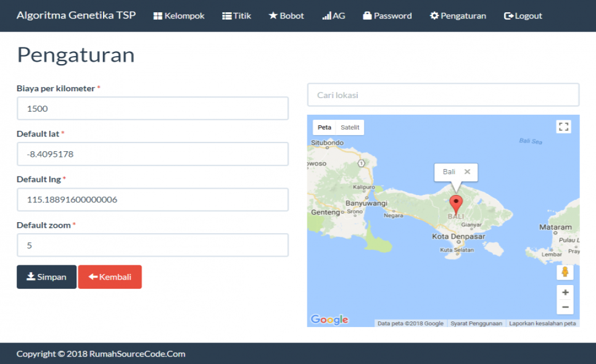Enter fullscreen with the map fullscreen icon
Screen dimensions: 596x364
pyautogui.click(x=563, y=126)
